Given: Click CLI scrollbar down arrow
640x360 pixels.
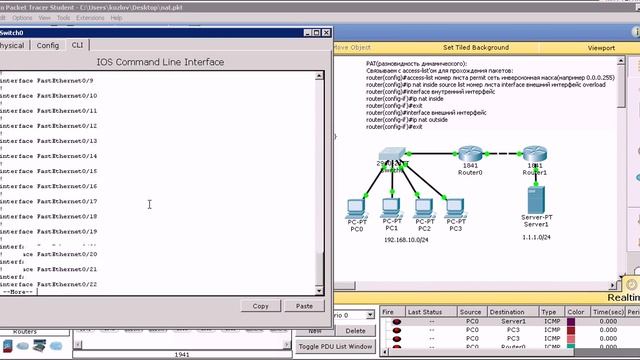Looking at the screenshot, I should [x=319, y=291].
